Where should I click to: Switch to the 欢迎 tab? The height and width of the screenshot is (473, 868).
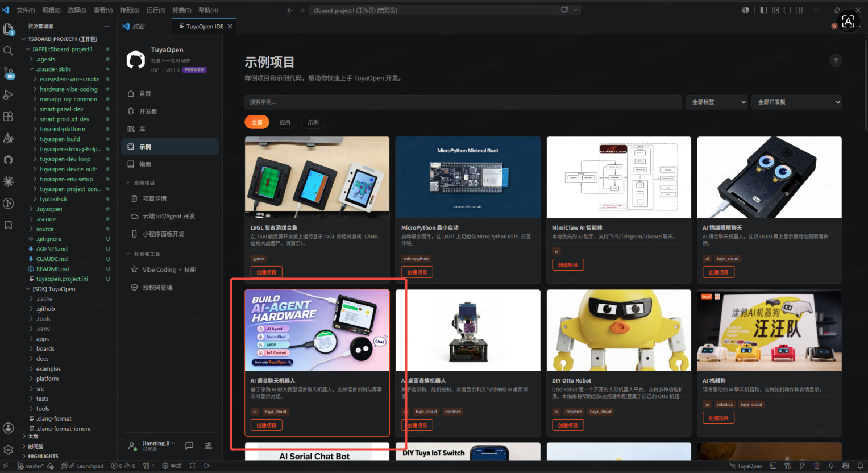(x=138, y=26)
